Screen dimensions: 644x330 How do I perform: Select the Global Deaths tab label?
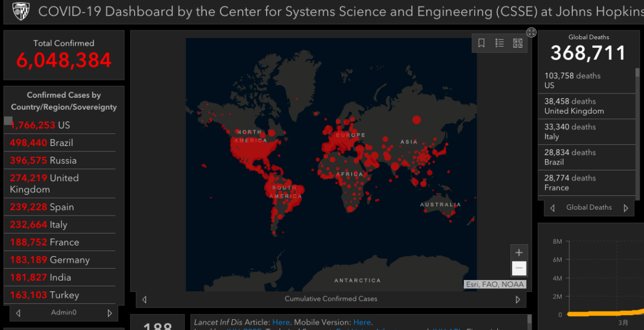589,207
